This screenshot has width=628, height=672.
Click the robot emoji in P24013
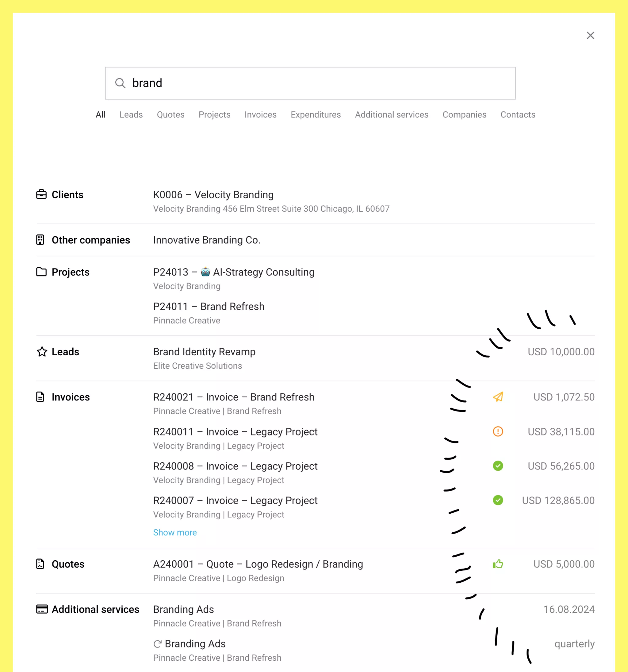(x=205, y=272)
